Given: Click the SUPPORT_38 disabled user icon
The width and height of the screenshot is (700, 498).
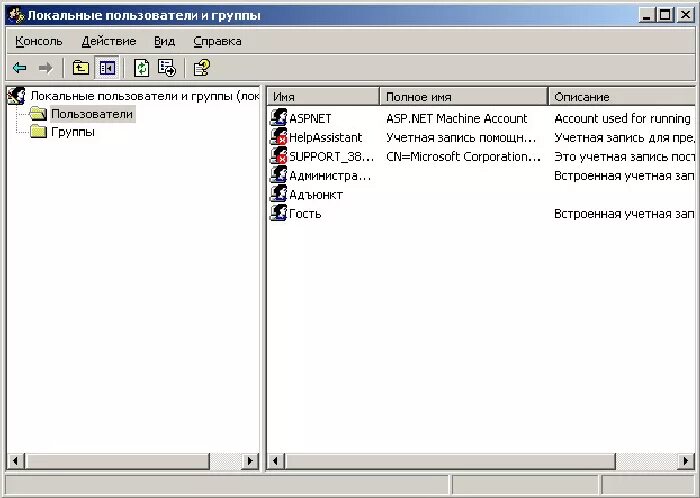Looking at the screenshot, I should (x=279, y=156).
